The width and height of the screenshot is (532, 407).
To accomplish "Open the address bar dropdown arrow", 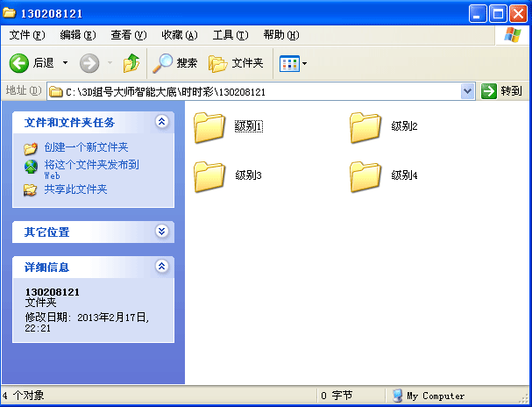I will pyautogui.click(x=467, y=91).
